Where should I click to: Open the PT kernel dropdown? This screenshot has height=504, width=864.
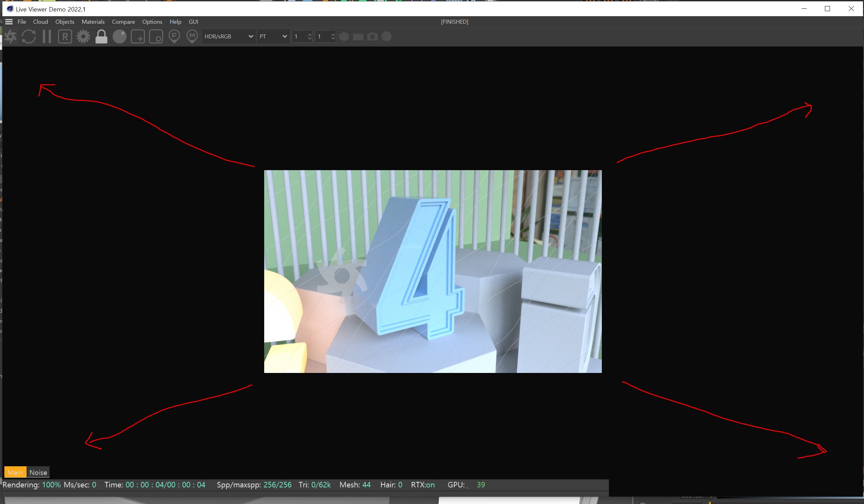tap(273, 36)
